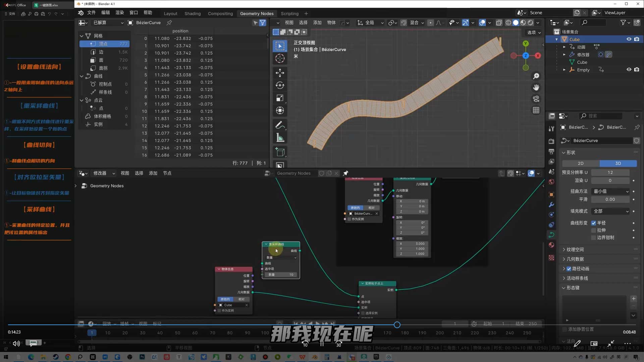Click the pan view hand icon
The width and height of the screenshot is (644, 362).
(x=536, y=87)
